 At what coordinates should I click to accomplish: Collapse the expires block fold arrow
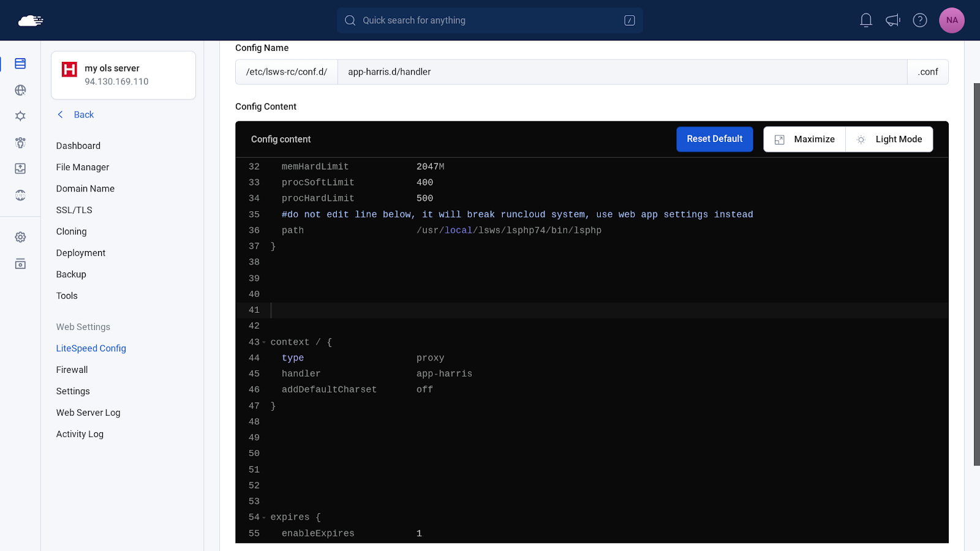(264, 517)
